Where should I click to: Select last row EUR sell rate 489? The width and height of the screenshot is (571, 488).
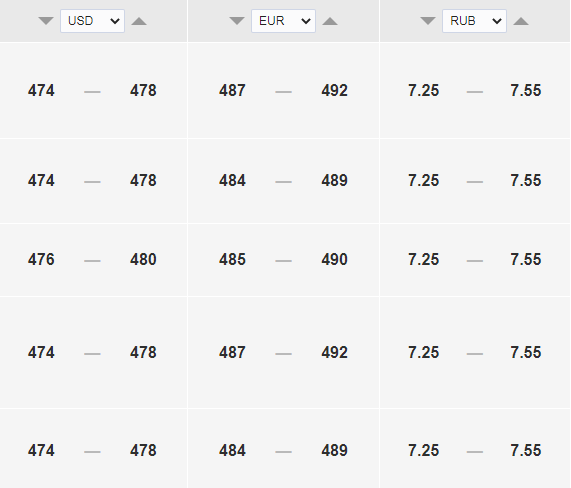[x=335, y=450]
